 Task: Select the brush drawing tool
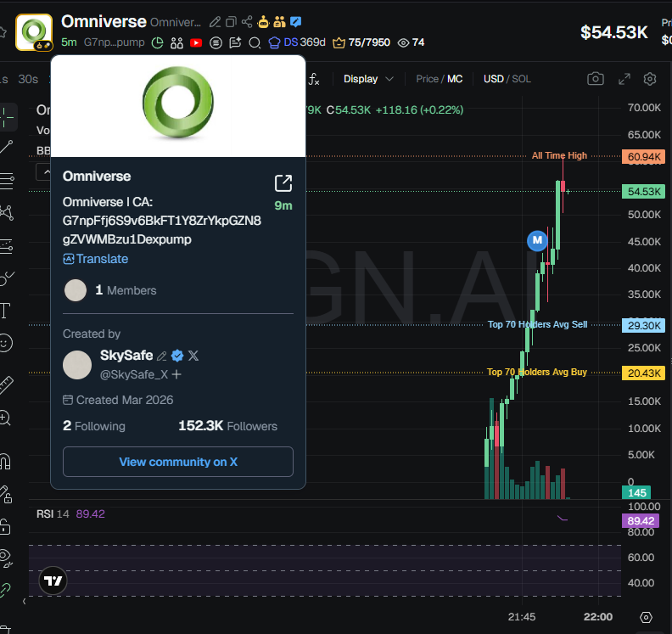pyautogui.click(x=6, y=278)
